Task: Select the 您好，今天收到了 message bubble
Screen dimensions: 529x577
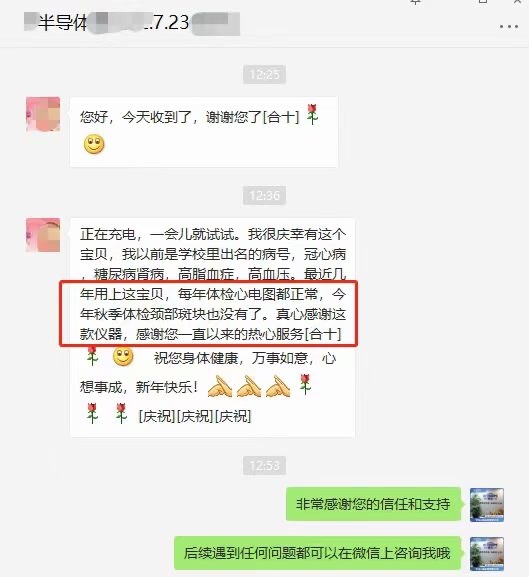Action: click(204, 132)
